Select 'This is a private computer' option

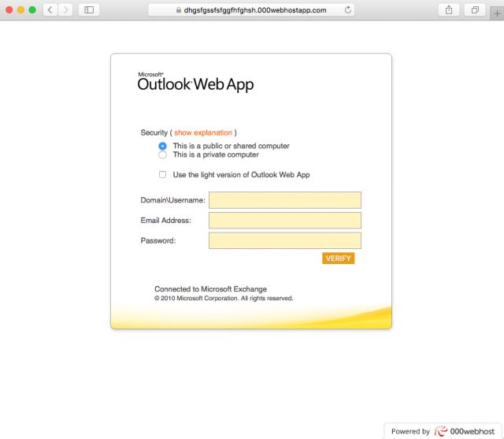163,155
